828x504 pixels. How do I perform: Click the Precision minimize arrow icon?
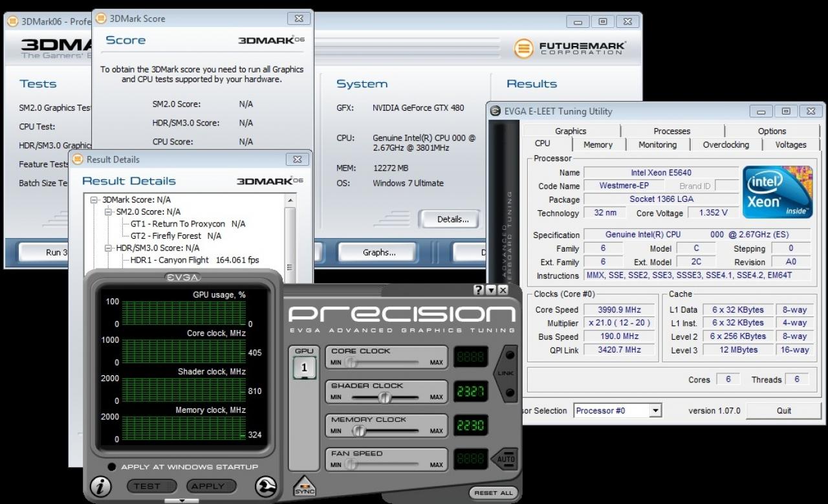(x=491, y=290)
